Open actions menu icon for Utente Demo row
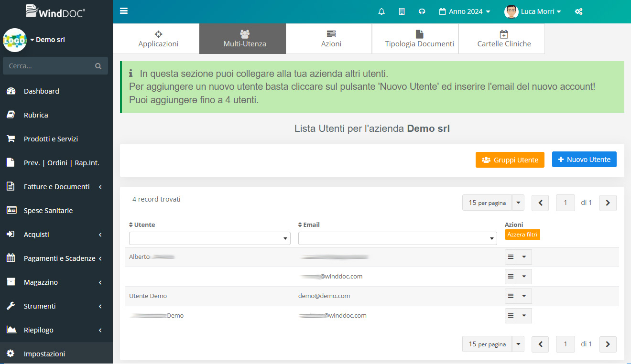 coord(511,296)
